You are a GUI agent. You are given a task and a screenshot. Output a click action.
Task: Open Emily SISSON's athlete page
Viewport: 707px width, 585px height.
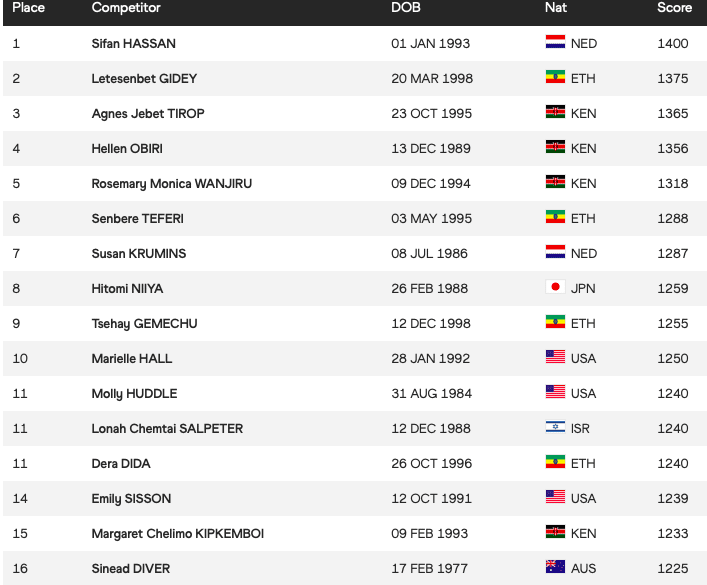[x=131, y=498]
